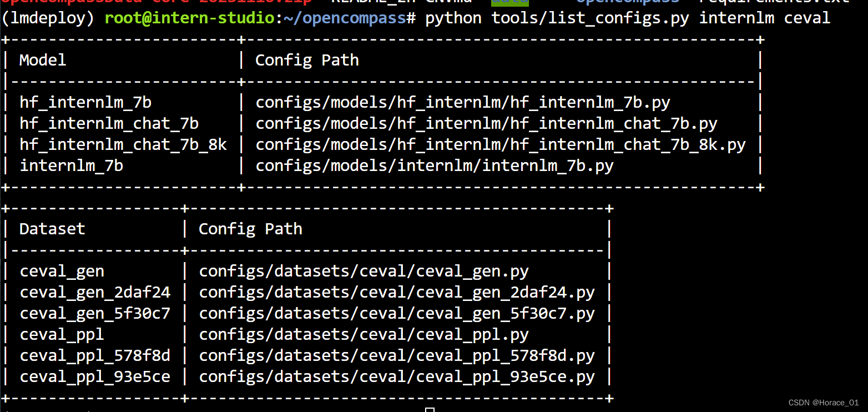This screenshot has height=412, width=868.
Task: Click path 'configs/models/internlm/internlm_7b.py'
Action: (435, 165)
